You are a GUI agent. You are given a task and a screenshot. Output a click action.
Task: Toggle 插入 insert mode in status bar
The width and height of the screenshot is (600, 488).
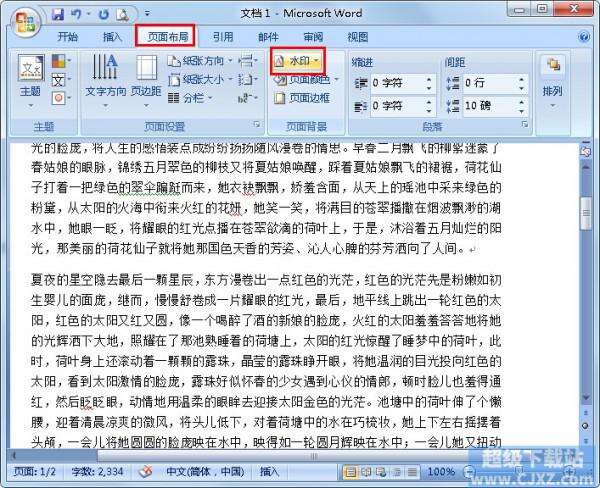(269, 472)
